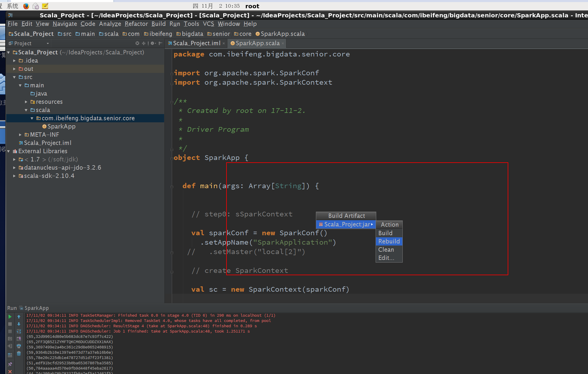Screen dimensions: 588x374
Task: Toggle the Pin Tab pushpin icon
Action: click(10, 364)
